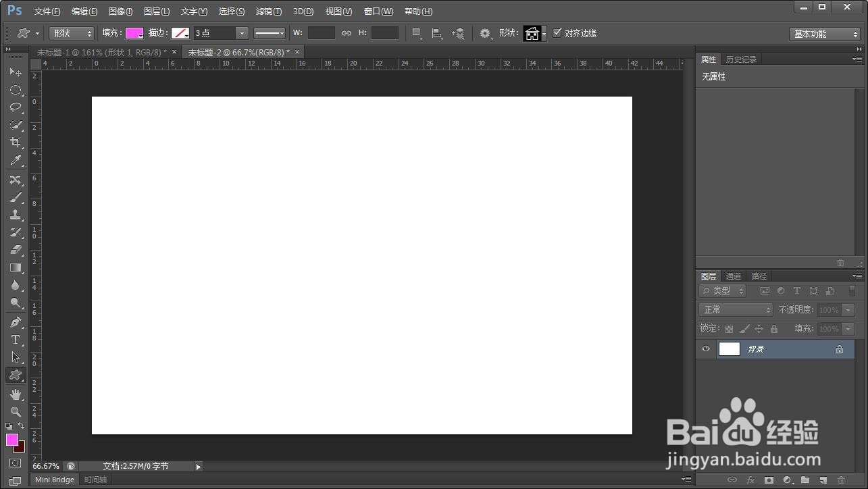This screenshot has height=489, width=868.
Task: Open the custom shape picker dropdown
Action: tap(544, 33)
